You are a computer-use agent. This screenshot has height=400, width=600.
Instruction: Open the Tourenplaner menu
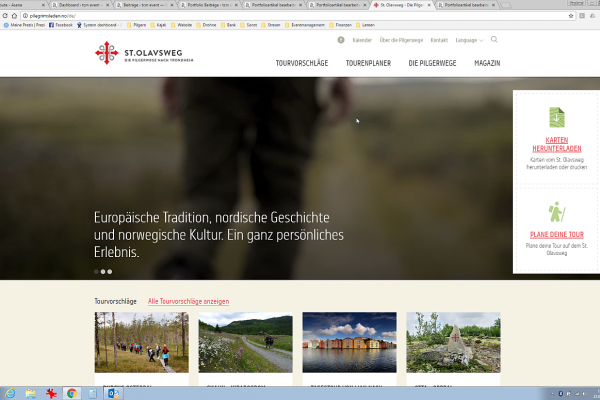coord(368,63)
